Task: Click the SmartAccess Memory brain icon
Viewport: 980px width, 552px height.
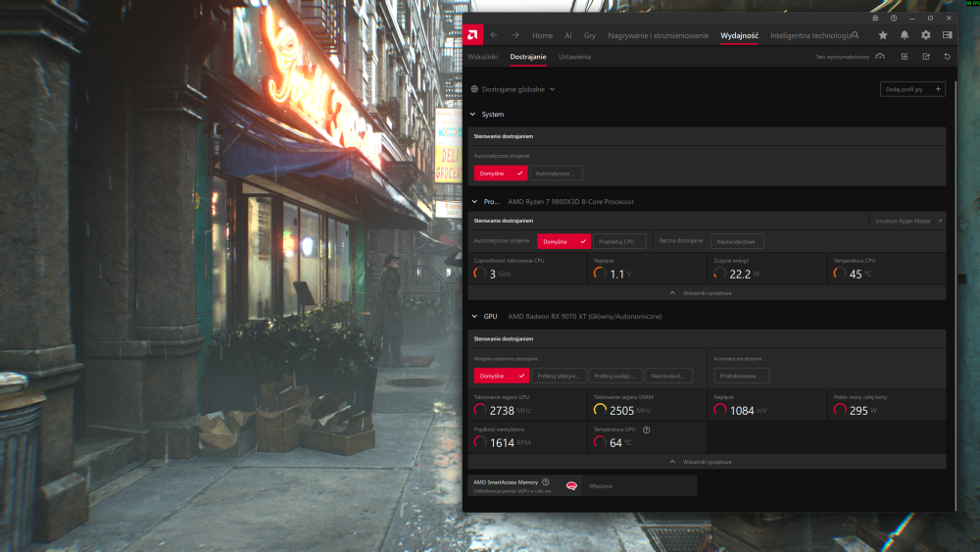Action: 571,485
